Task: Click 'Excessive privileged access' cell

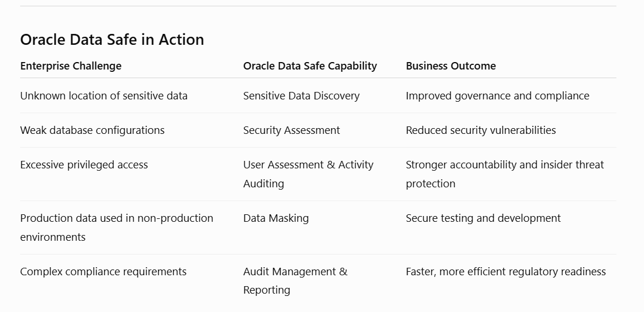Action: coord(84,165)
